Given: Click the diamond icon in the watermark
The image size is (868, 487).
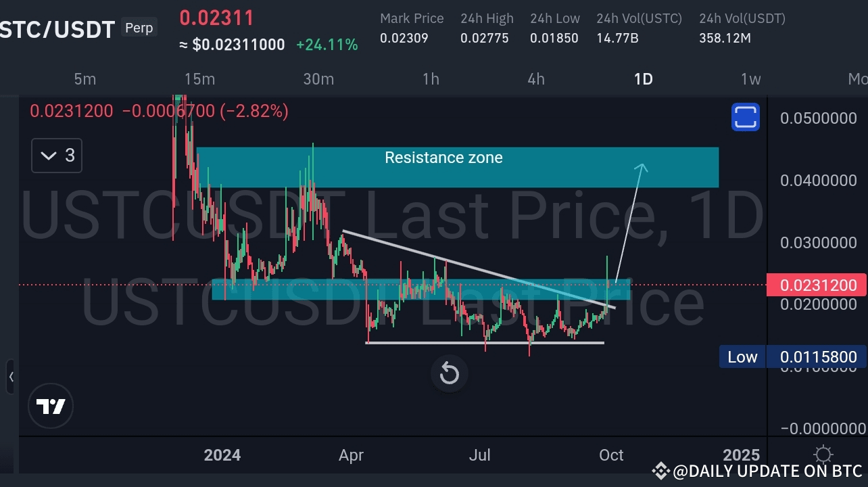Looking at the screenshot, I should point(660,470).
